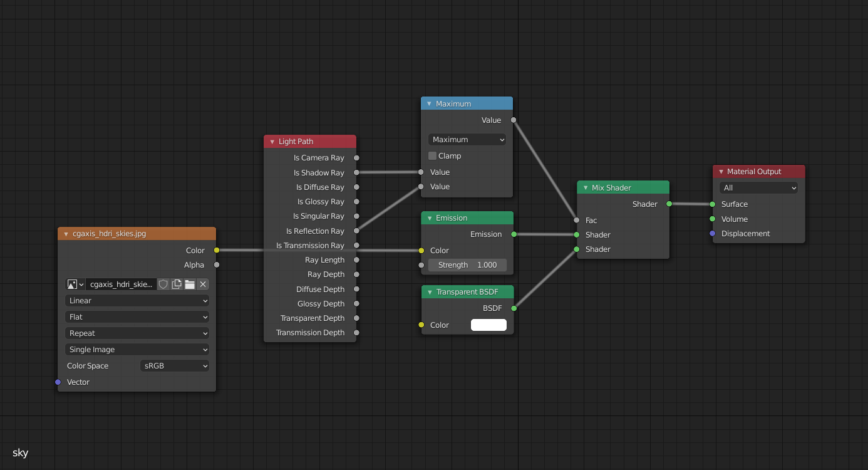Switch the Material Output target from All

(x=758, y=187)
